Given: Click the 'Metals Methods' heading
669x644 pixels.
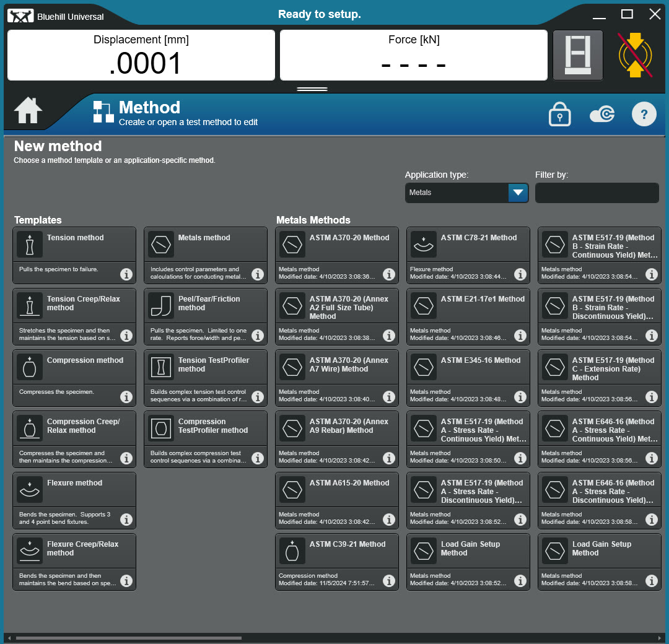Looking at the screenshot, I should [x=313, y=220].
